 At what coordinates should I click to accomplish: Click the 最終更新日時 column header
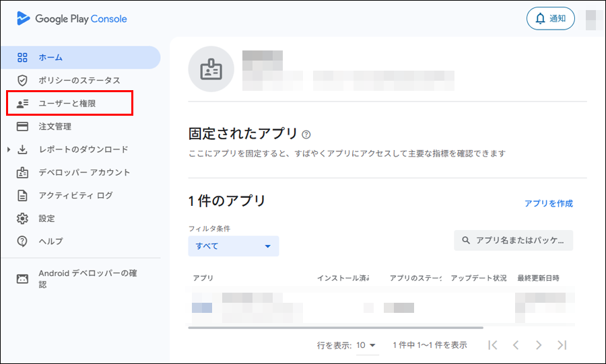pyautogui.click(x=539, y=278)
